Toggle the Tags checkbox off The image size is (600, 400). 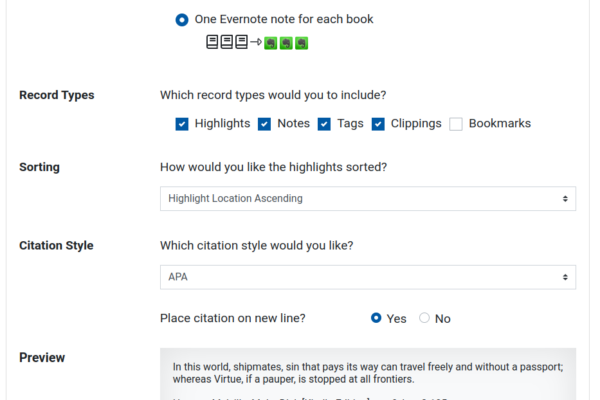click(x=324, y=124)
